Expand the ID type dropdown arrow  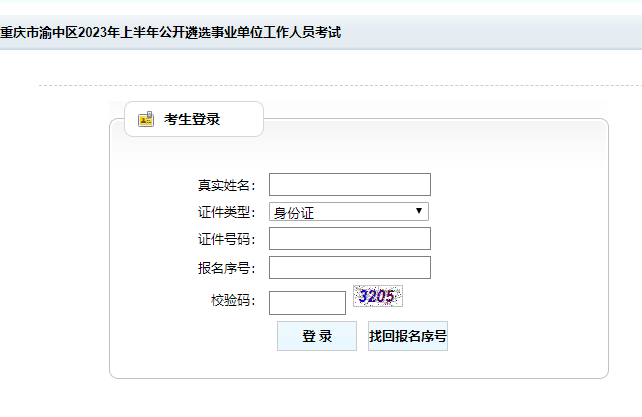421,211
